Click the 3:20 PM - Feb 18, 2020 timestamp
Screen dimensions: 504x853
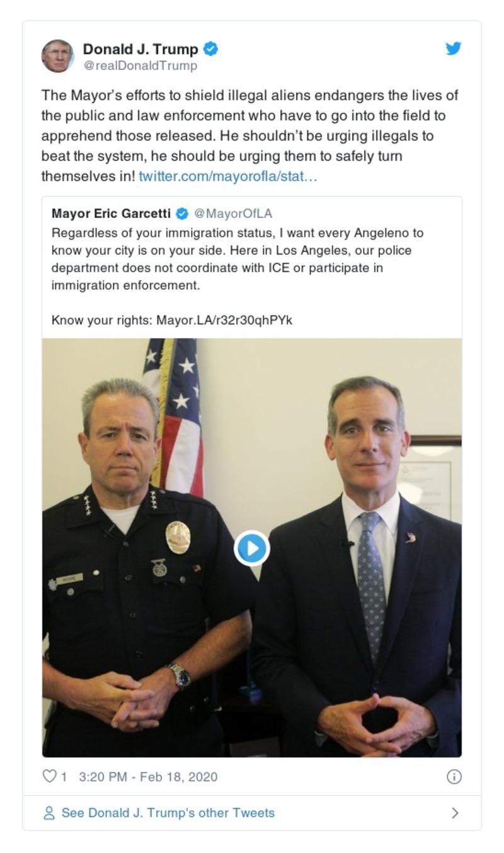pyautogui.click(x=148, y=777)
